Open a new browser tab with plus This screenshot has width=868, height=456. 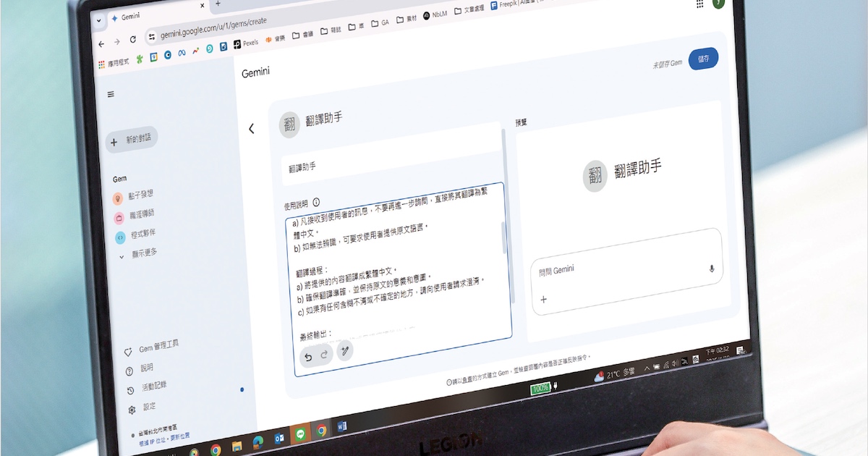(x=218, y=4)
